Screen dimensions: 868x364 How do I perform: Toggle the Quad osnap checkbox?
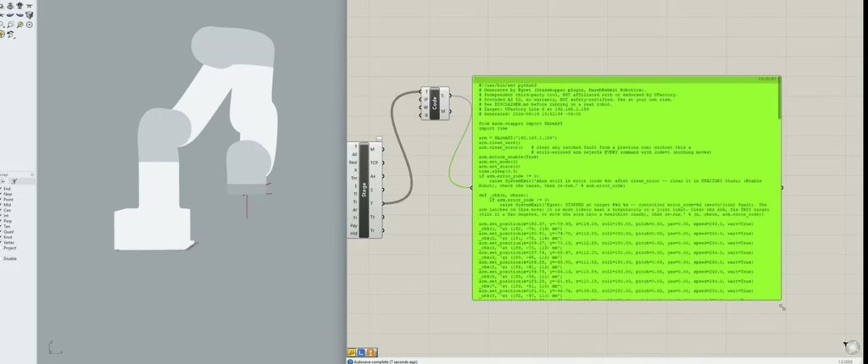click(1, 232)
